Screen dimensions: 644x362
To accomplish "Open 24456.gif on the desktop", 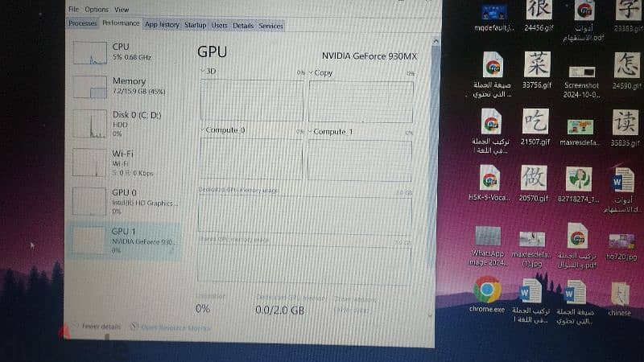I will [539, 15].
